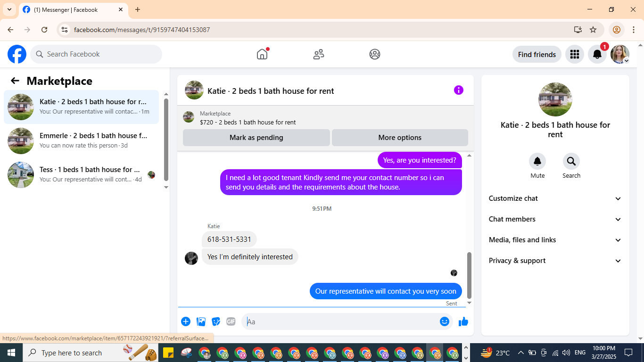Show hidden system tray icons
The width and height of the screenshot is (644, 362).
pyautogui.click(x=521, y=353)
